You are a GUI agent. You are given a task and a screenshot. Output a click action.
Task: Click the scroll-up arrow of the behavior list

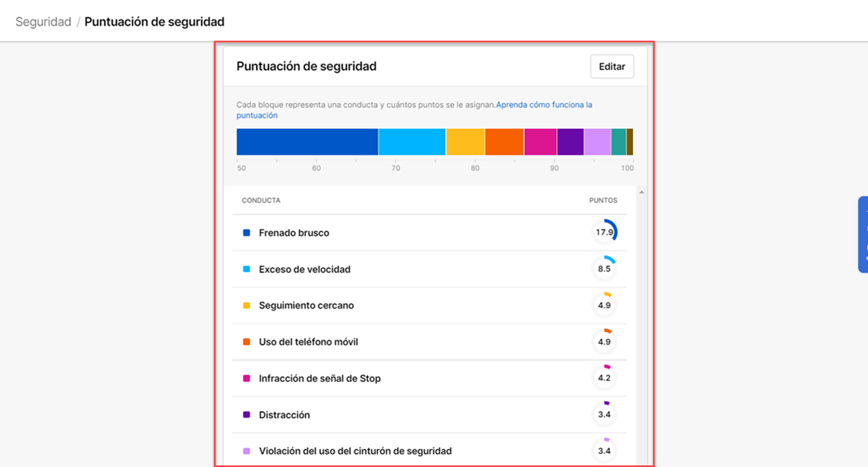point(641,193)
